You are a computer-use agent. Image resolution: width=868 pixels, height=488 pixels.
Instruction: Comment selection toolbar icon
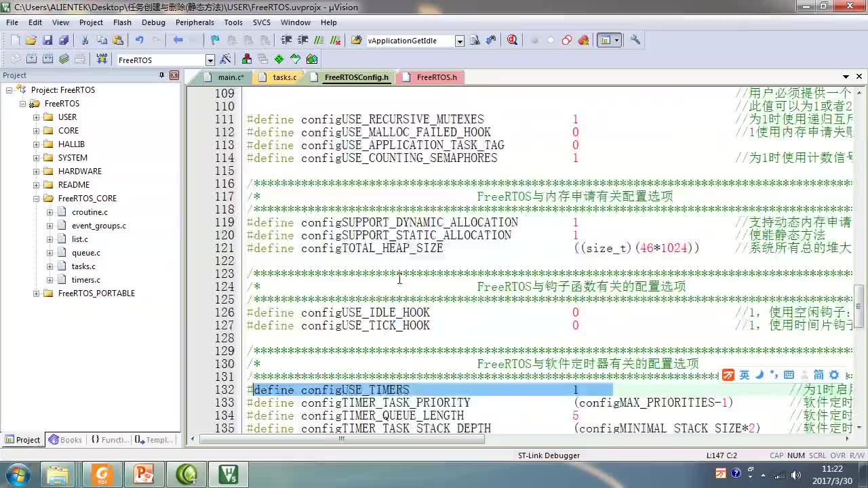click(x=319, y=40)
